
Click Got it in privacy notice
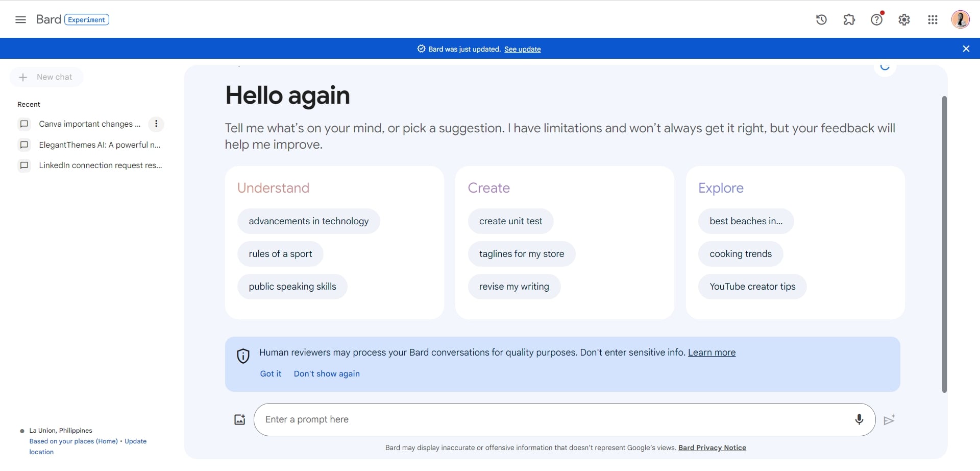pyautogui.click(x=271, y=374)
